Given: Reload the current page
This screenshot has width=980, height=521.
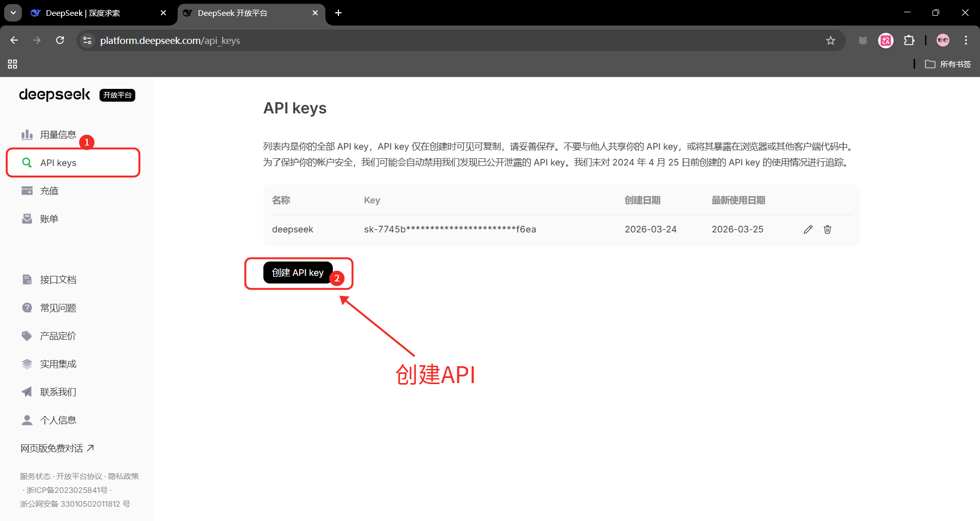Looking at the screenshot, I should (x=60, y=40).
